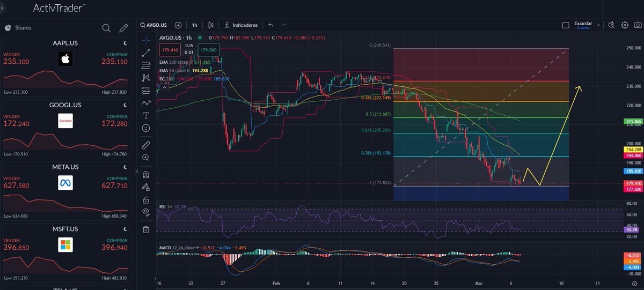This screenshot has width=644, height=290.
Task: Click COMPRAR 235.150 on the AAPL.US card
Action: tap(114, 59)
